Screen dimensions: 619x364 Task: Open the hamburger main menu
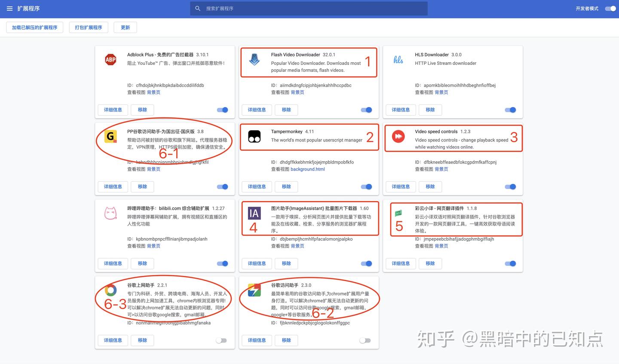coord(9,9)
